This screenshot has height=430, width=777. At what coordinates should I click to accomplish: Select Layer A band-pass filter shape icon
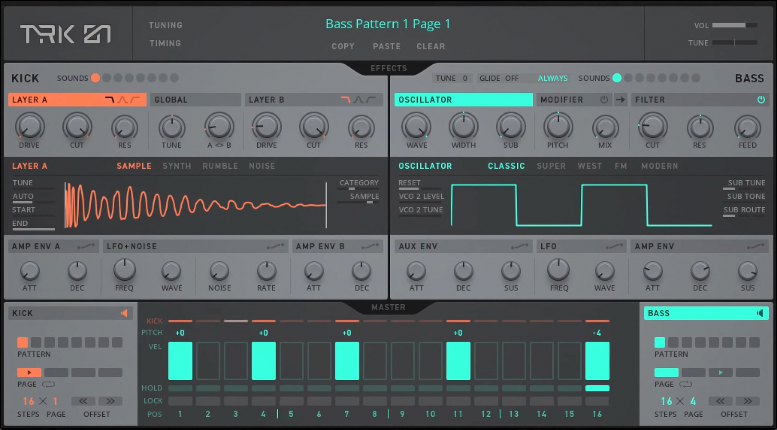click(122, 100)
